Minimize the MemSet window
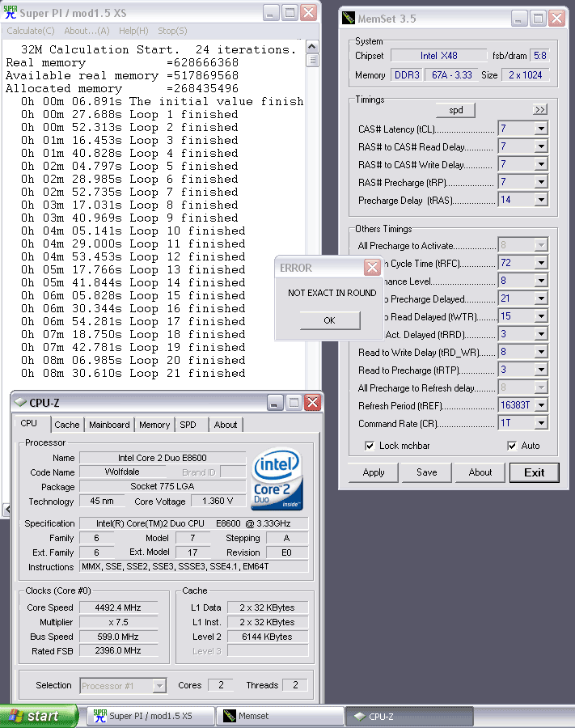Screen dimensions: 575x728 (x=519, y=19)
